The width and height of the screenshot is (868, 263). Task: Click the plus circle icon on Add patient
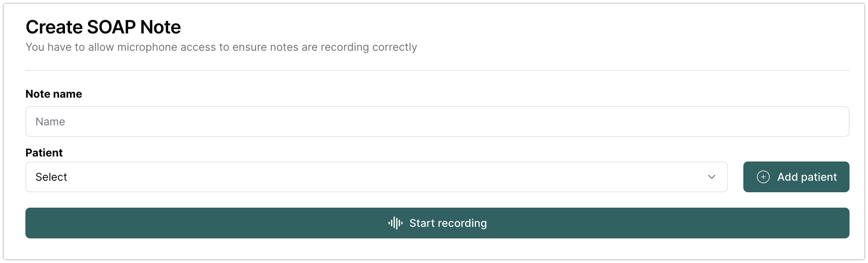click(x=763, y=177)
